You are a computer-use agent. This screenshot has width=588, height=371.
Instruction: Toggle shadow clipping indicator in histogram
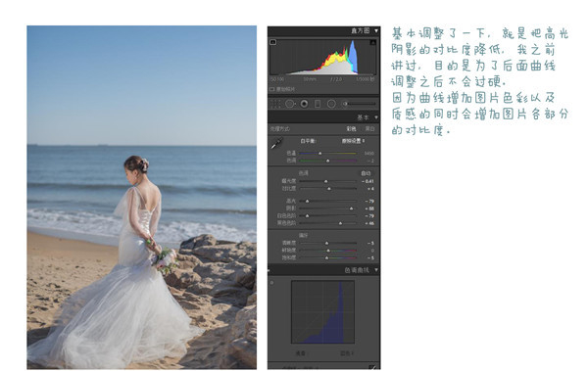[273, 42]
